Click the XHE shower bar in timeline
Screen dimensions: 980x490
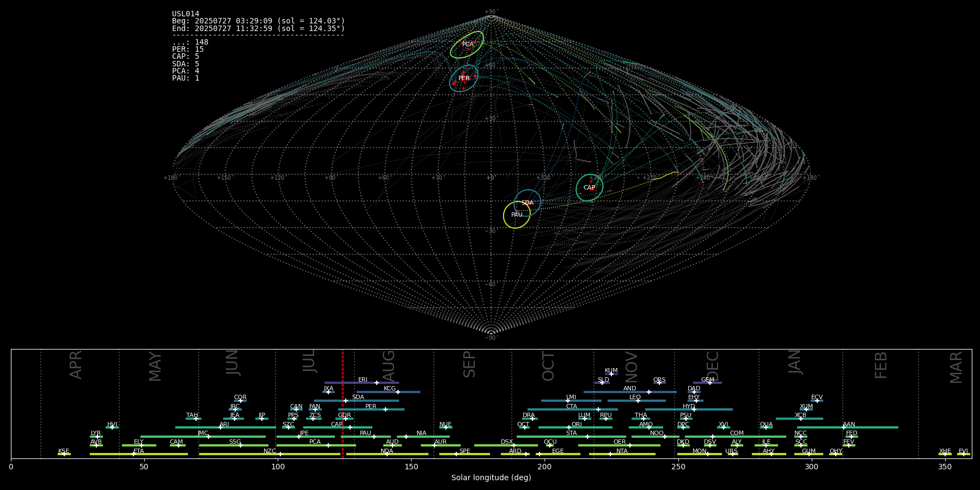tap(945, 454)
